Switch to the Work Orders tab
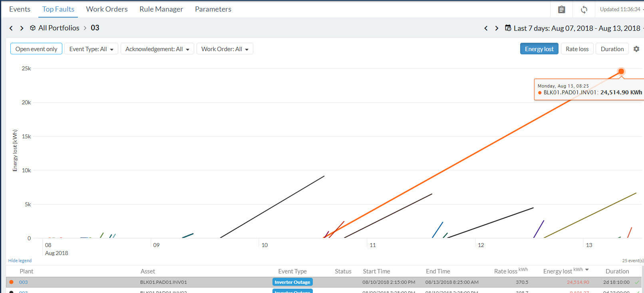Screen dimensions: 644x293 click(x=107, y=9)
